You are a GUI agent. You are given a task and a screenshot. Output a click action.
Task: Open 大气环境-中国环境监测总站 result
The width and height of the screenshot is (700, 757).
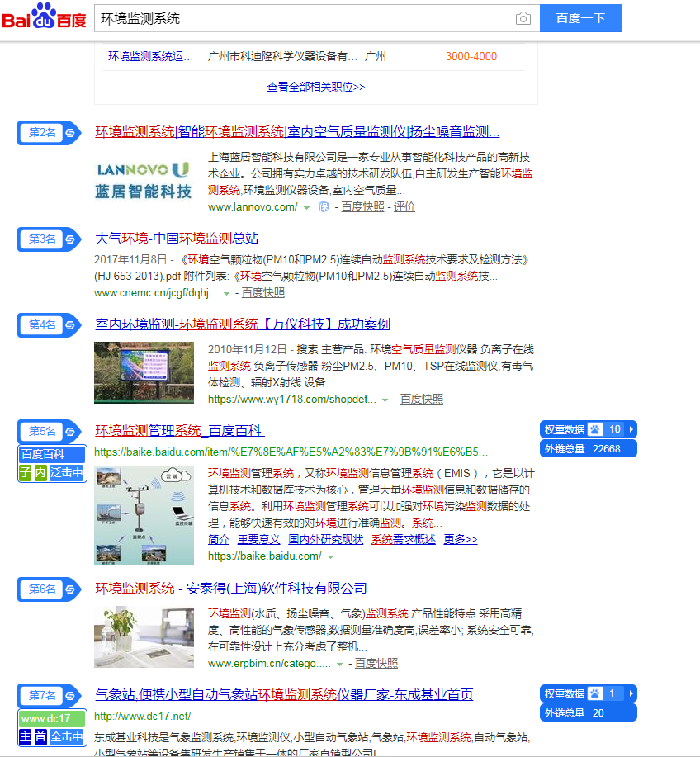click(x=177, y=238)
